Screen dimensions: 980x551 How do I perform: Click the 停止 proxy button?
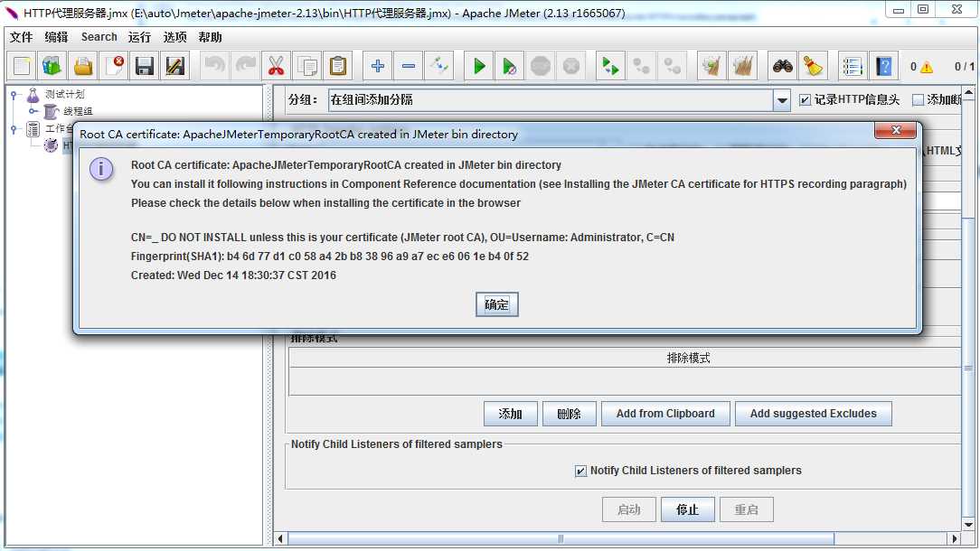(x=687, y=509)
